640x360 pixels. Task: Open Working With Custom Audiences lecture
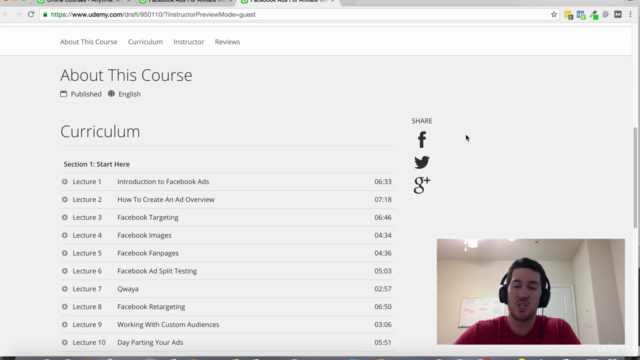pyautogui.click(x=168, y=324)
